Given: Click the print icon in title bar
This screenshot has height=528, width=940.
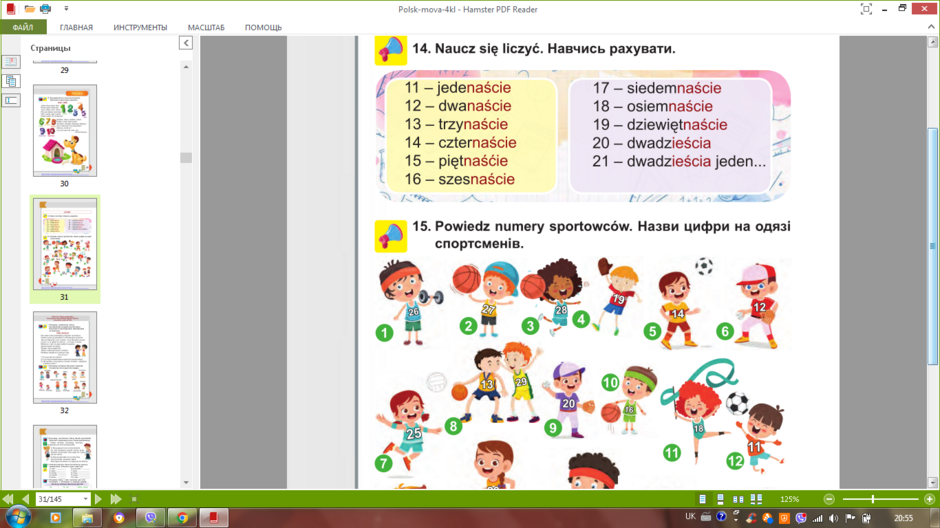Looking at the screenshot, I should (x=46, y=8).
